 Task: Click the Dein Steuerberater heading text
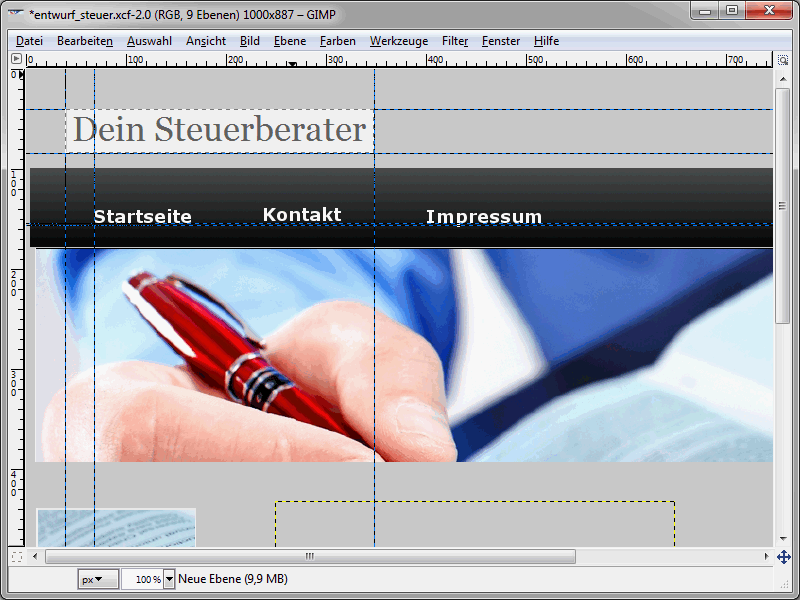pyautogui.click(x=219, y=129)
